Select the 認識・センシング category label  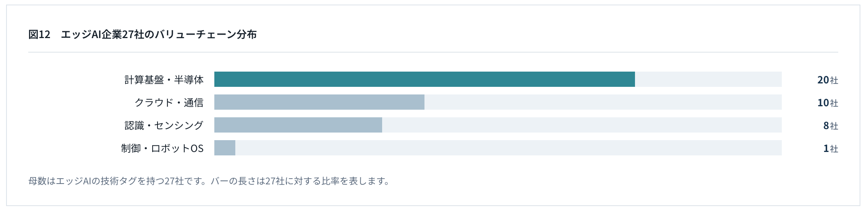[164, 125]
